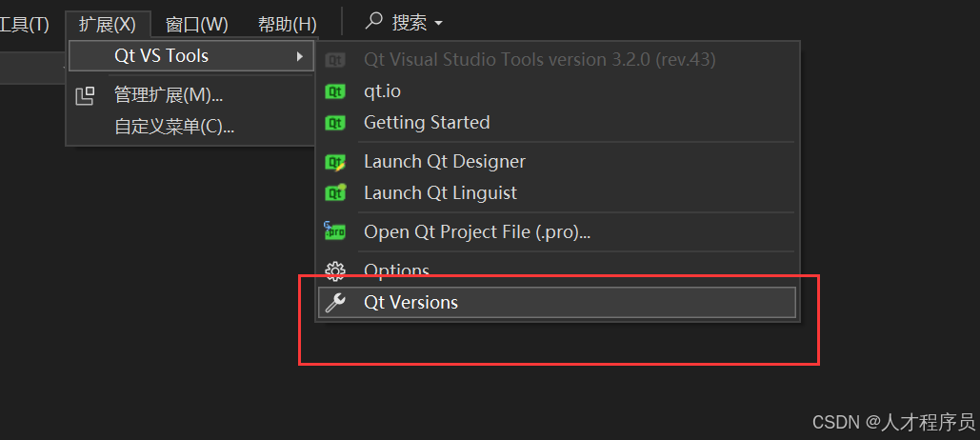The width and height of the screenshot is (980, 440).
Task: Select 自定义菜单(C)... menu entry
Action: pyautogui.click(x=173, y=126)
